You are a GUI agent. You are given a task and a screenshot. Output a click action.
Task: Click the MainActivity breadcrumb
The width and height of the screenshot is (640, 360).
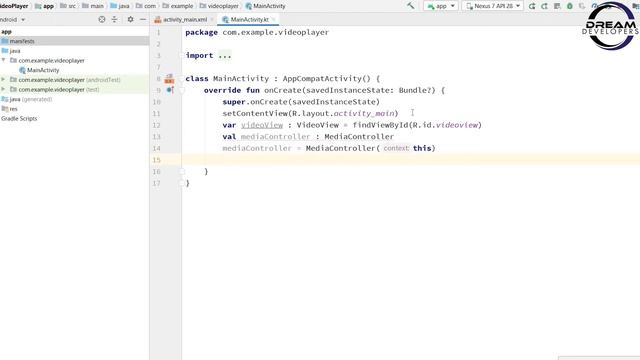coord(265,6)
